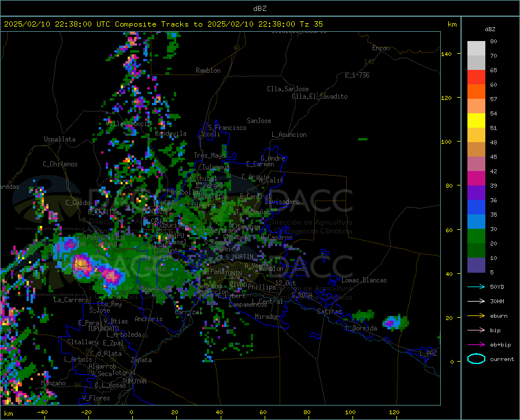Click the isolated storm cell east of L_Dorwida
This screenshot has width=520, height=420.
[x=395, y=322]
